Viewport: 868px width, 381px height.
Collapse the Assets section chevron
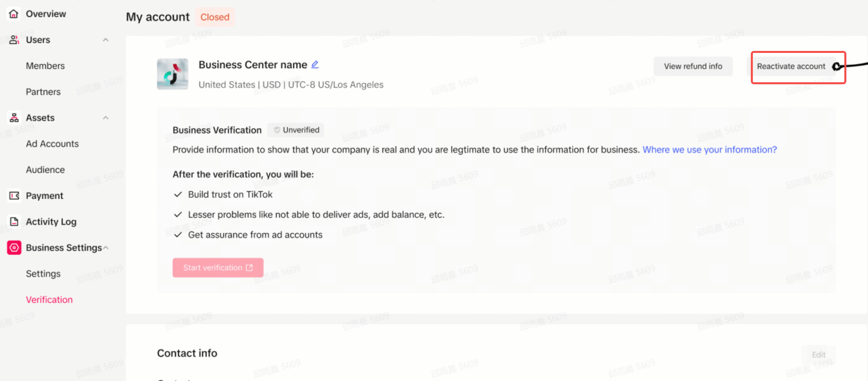click(106, 118)
